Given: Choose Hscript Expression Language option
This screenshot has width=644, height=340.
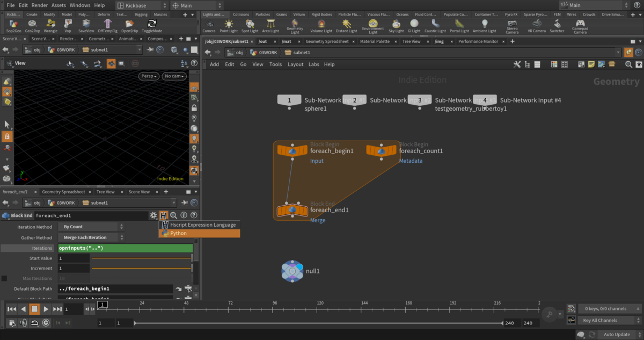Looking at the screenshot, I should click(200, 225).
